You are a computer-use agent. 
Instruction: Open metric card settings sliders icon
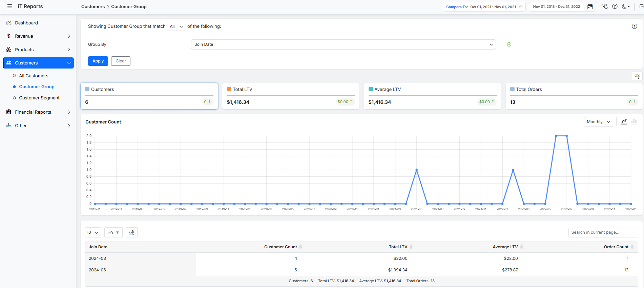[637, 76]
